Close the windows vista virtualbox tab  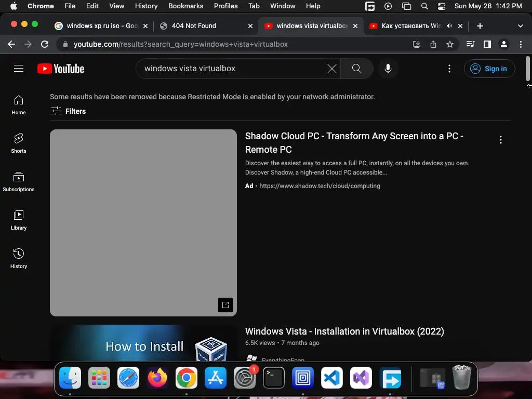point(355,26)
